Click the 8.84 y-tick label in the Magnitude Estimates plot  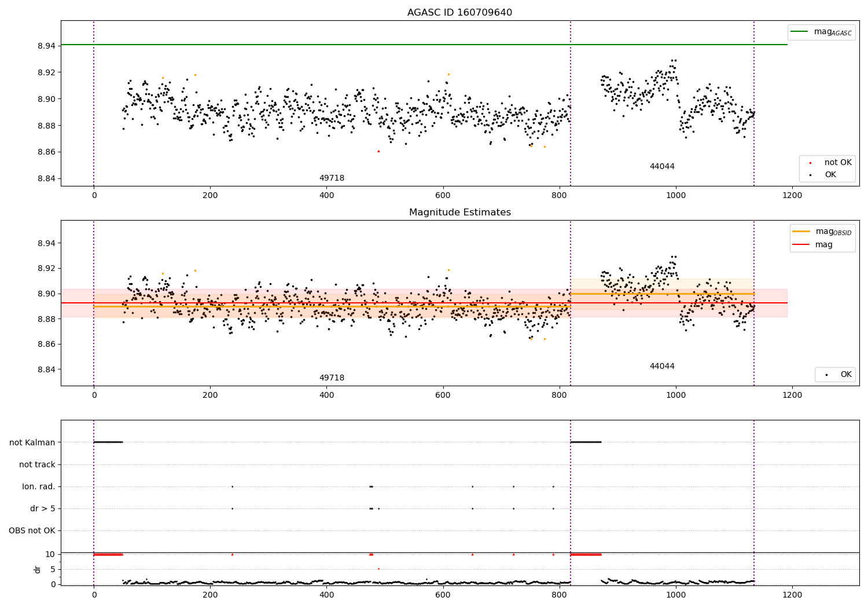[x=46, y=369]
